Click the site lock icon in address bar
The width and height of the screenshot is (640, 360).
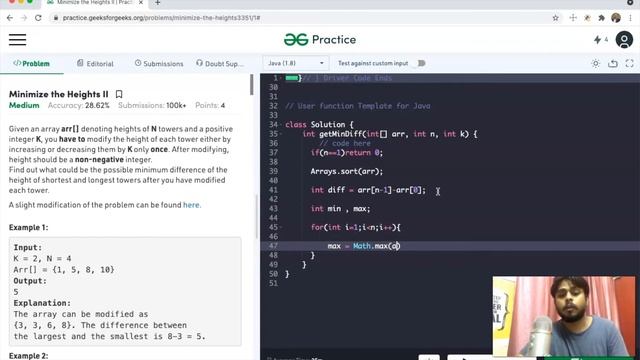(56, 18)
